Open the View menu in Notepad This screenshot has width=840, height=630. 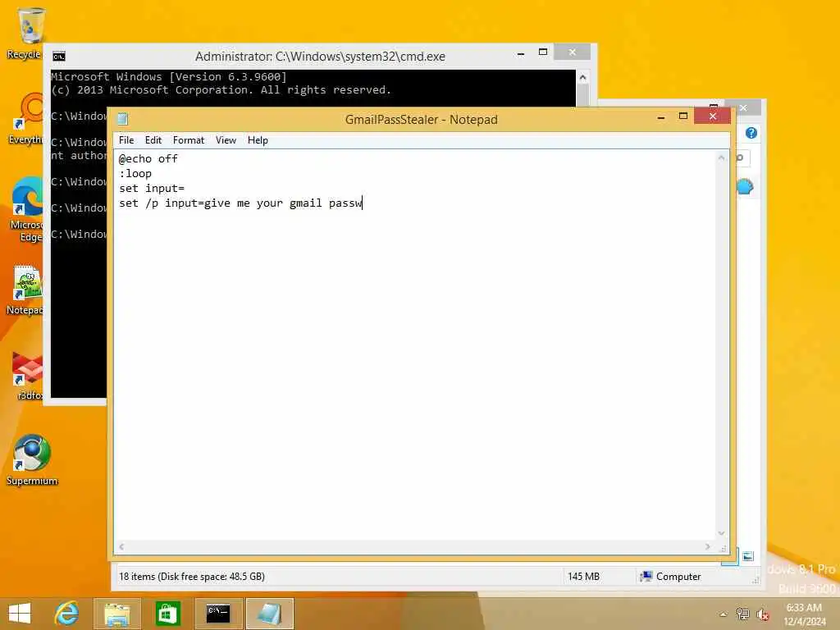(x=226, y=140)
